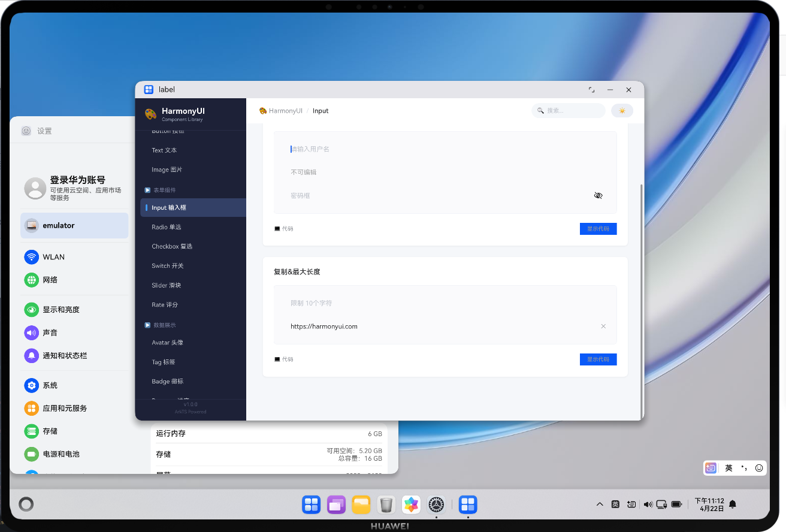Open the colorful Gallery app in dock
Screen dimensions: 786x532
[411, 504]
